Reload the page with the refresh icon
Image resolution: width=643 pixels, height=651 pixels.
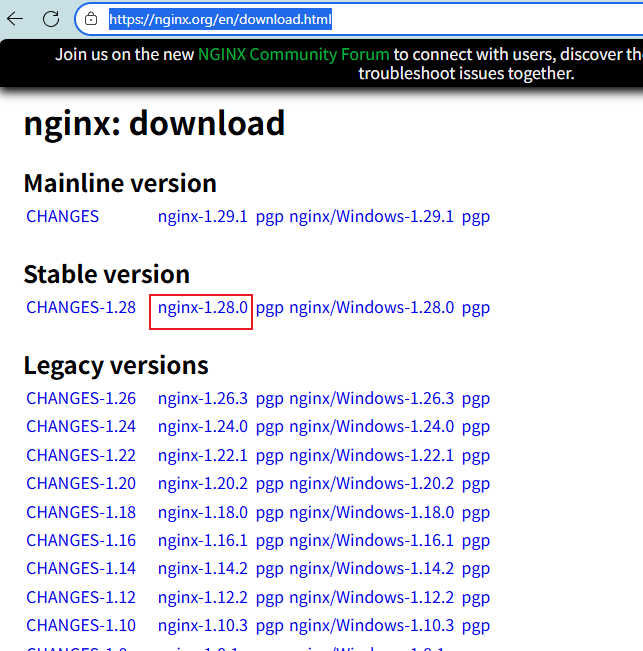(x=51, y=19)
